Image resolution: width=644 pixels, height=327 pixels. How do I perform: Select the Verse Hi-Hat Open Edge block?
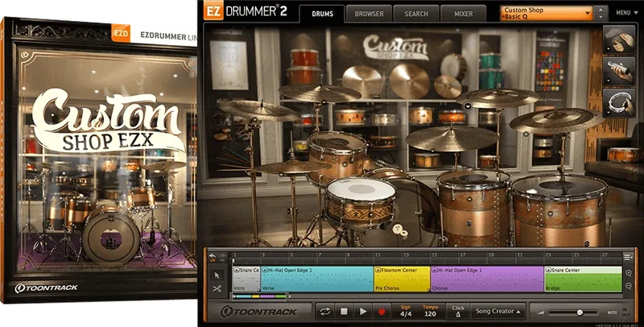pyautogui.click(x=317, y=279)
